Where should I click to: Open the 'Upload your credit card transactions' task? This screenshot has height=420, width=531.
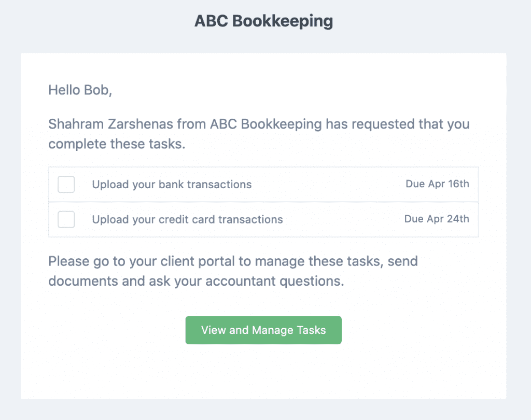(x=187, y=219)
